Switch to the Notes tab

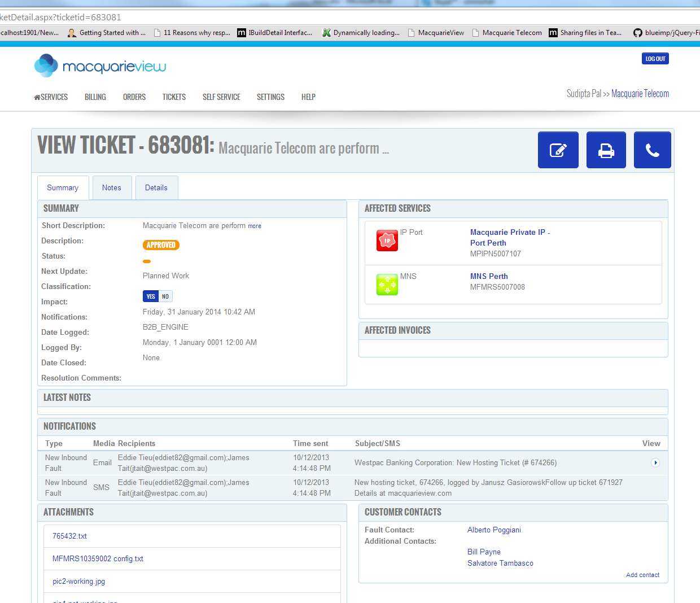tap(112, 188)
